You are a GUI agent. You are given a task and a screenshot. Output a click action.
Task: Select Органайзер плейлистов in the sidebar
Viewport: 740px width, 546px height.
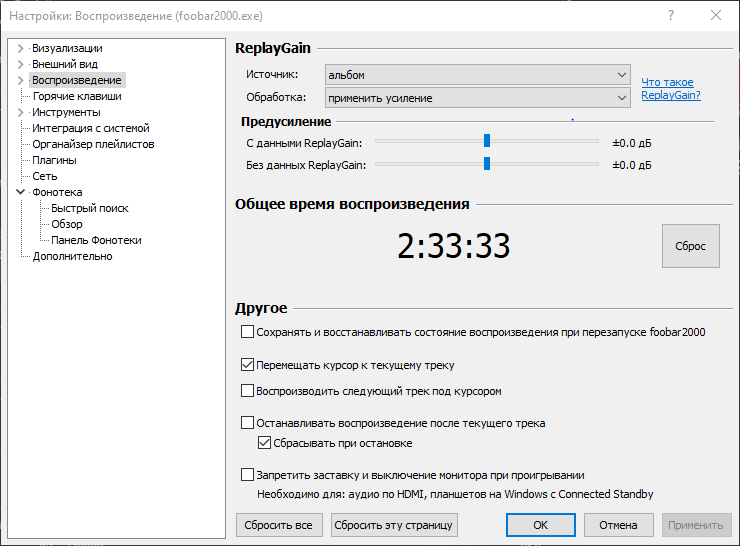point(92,144)
